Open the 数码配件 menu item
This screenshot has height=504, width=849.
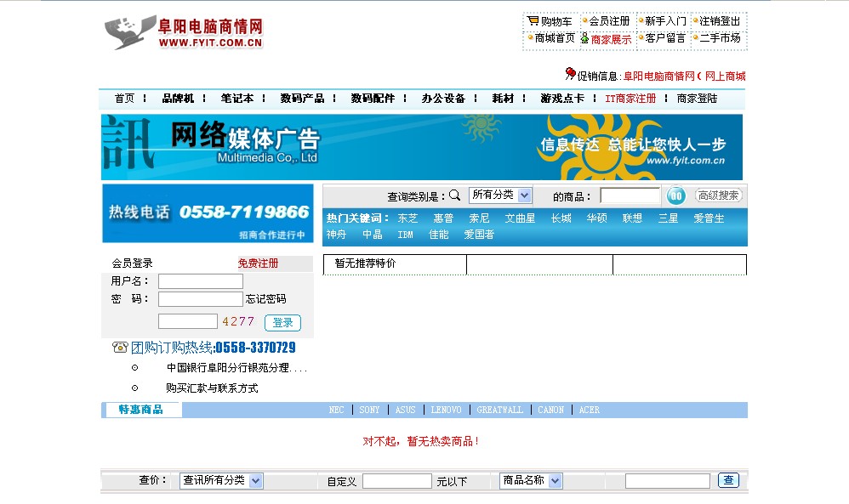373,99
